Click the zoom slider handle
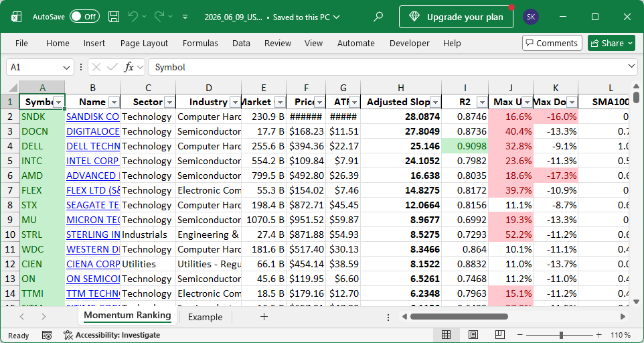 click(x=561, y=335)
